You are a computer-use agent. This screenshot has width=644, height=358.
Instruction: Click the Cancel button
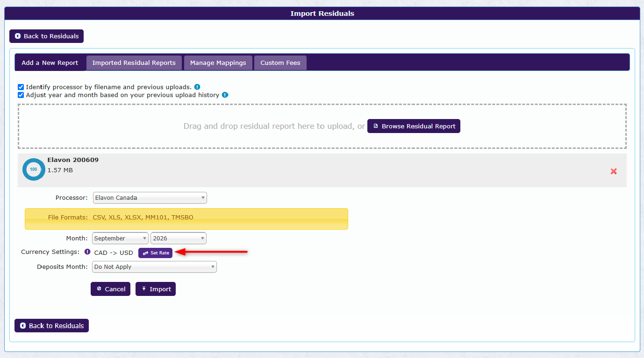pos(110,289)
